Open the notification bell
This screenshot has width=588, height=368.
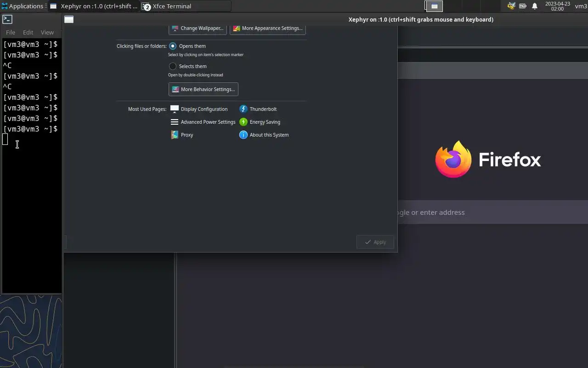click(x=535, y=6)
